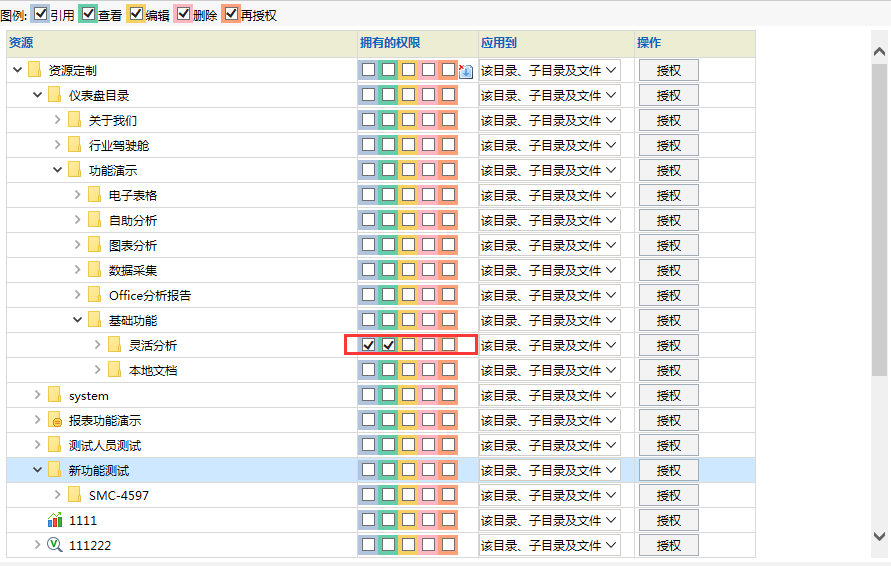Screen dimensions: 891x566
Task: Expand the system folder
Action: (38, 395)
